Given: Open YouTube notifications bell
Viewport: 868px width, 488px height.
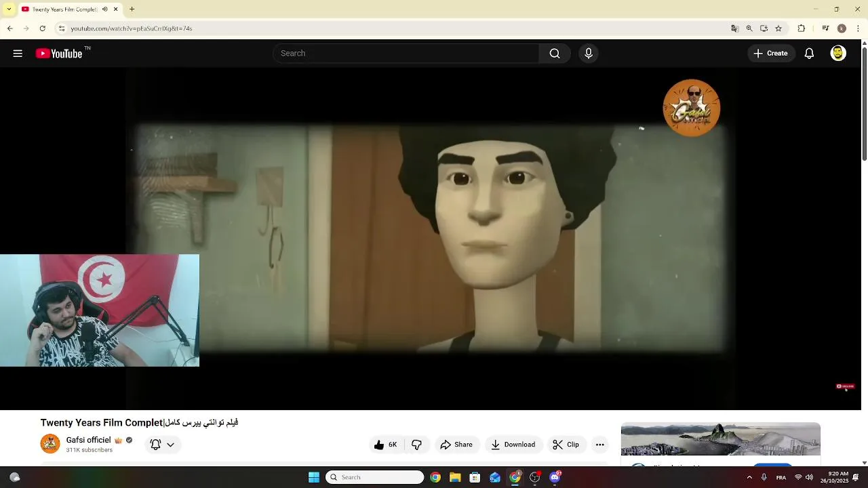Looking at the screenshot, I should [809, 54].
